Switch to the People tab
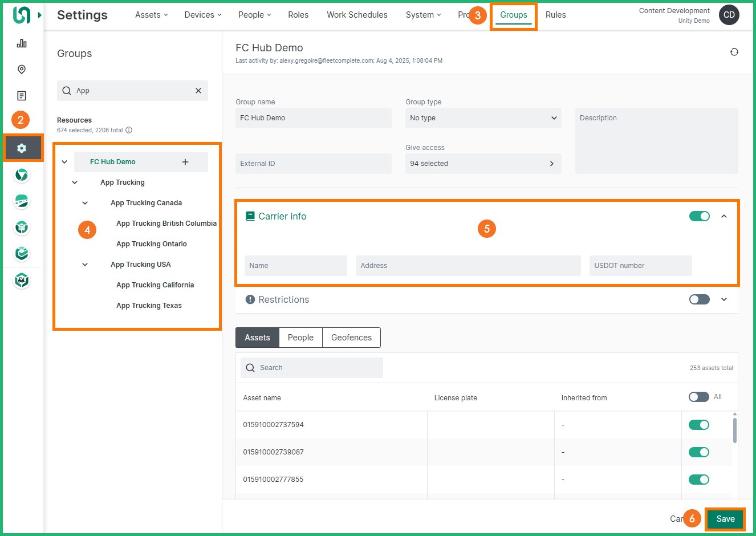Screen dimensions: 756x536 tap(300, 338)
